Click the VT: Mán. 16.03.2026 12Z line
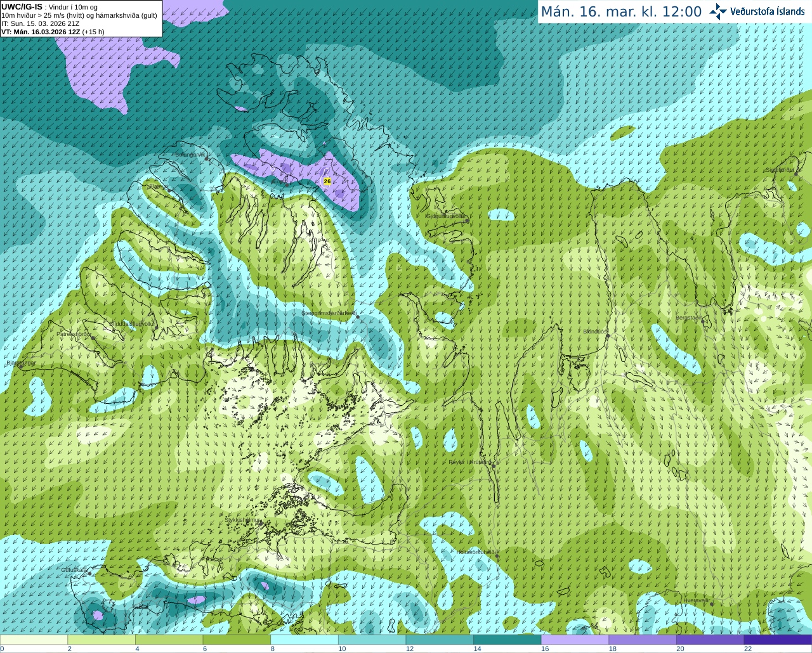The image size is (812, 653). click(x=53, y=32)
